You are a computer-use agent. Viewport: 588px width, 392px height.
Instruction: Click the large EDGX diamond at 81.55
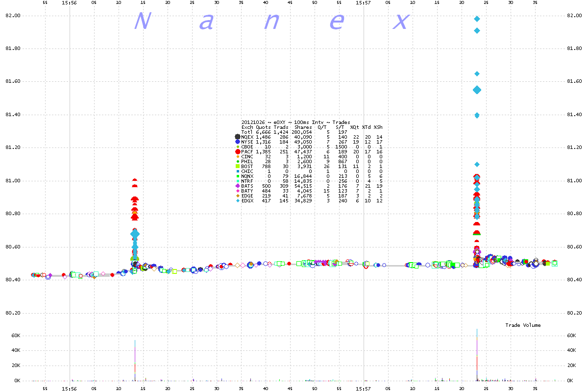(477, 90)
